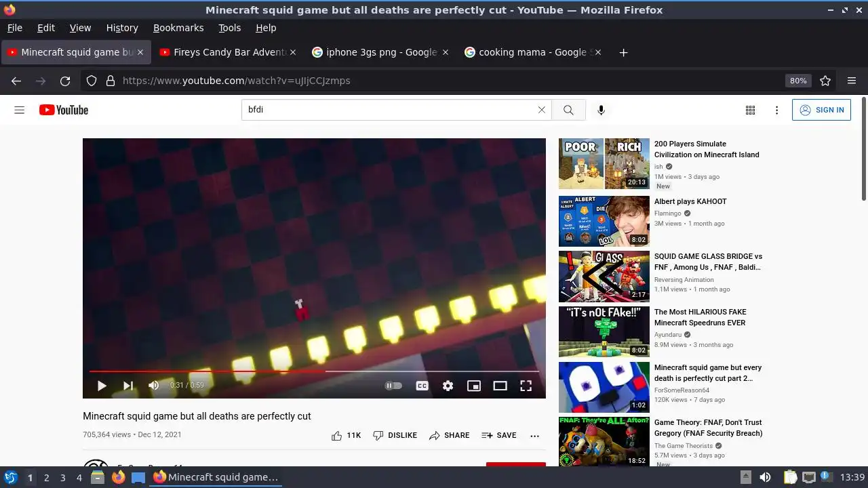Enter full screen mode
This screenshot has width=868, height=488.
coord(526,386)
